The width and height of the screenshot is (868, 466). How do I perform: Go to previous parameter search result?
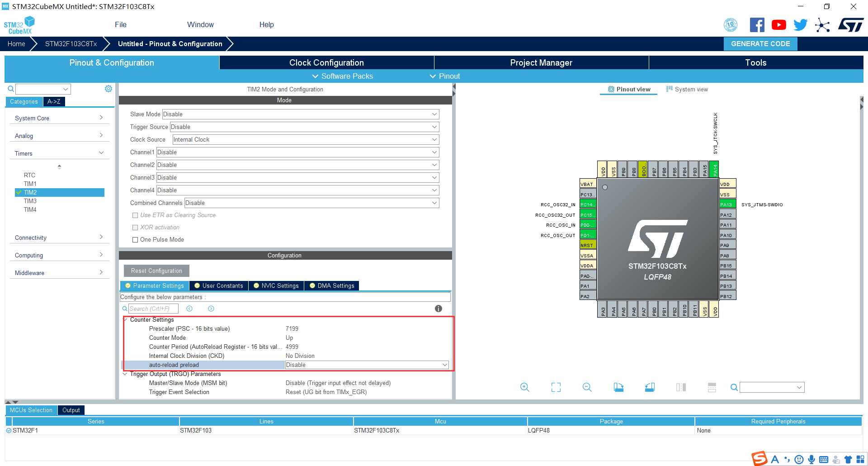189,309
